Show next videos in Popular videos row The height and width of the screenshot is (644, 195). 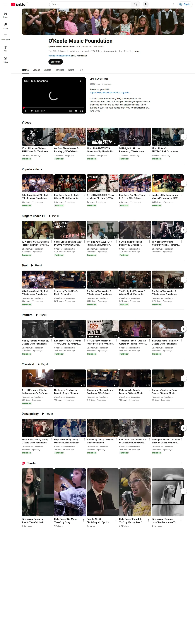[x=183, y=184]
